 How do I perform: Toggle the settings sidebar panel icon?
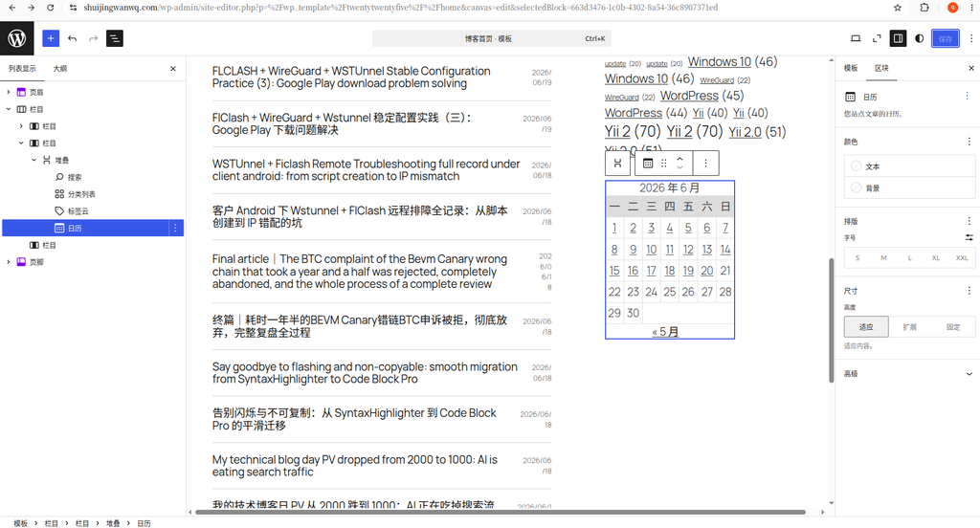click(x=898, y=38)
